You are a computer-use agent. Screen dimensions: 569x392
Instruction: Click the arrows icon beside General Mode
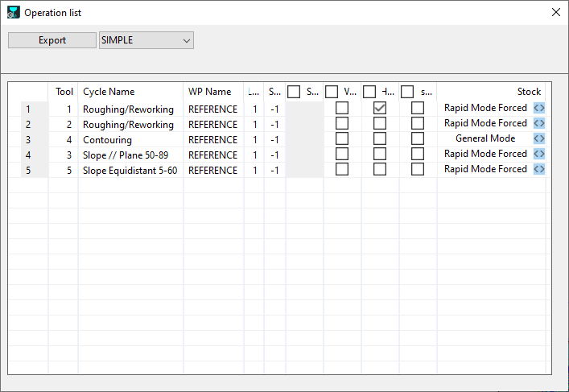click(x=539, y=139)
